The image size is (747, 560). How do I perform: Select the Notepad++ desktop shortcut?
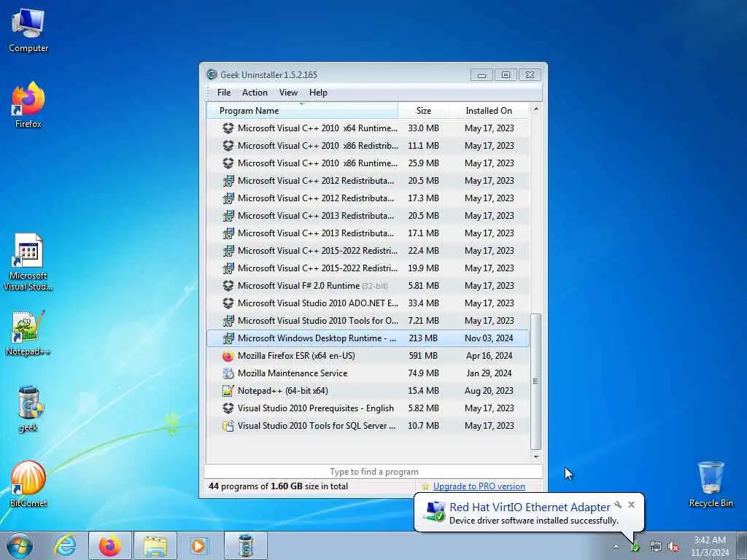pyautogui.click(x=28, y=333)
